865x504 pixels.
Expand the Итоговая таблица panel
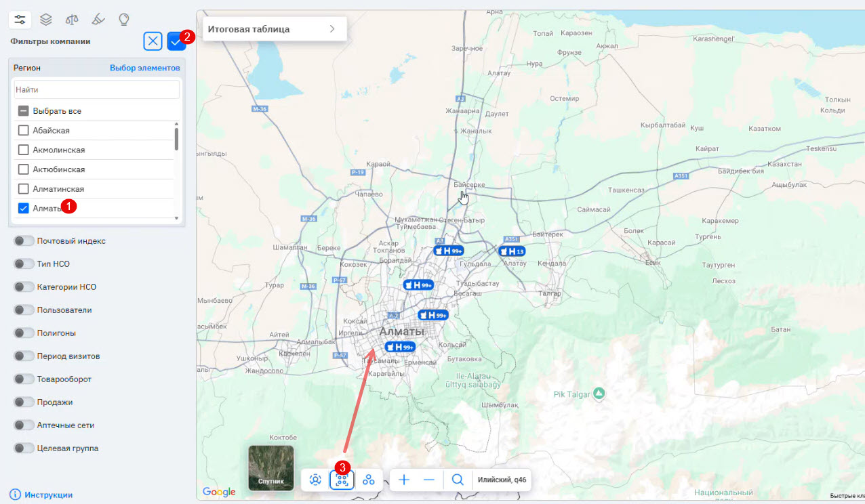(x=274, y=29)
